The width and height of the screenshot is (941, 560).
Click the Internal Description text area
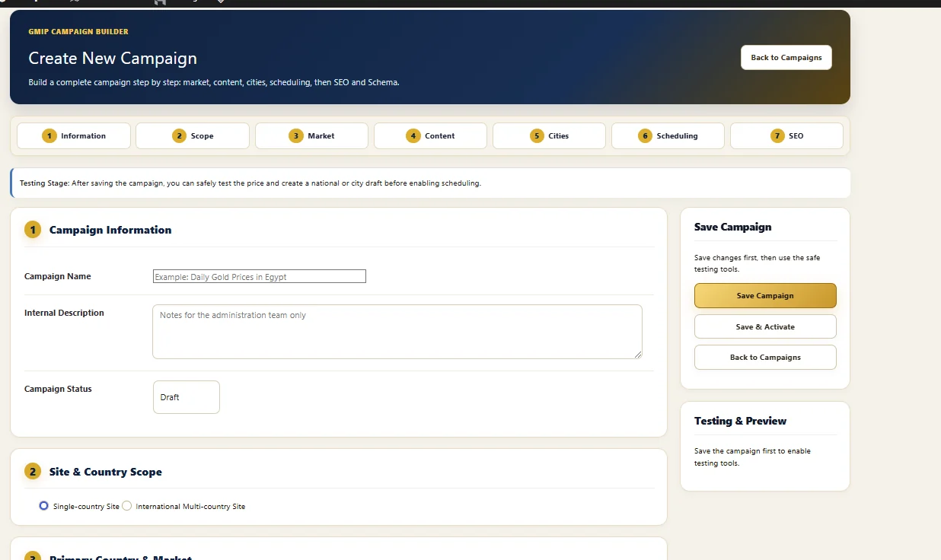point(397,332)
